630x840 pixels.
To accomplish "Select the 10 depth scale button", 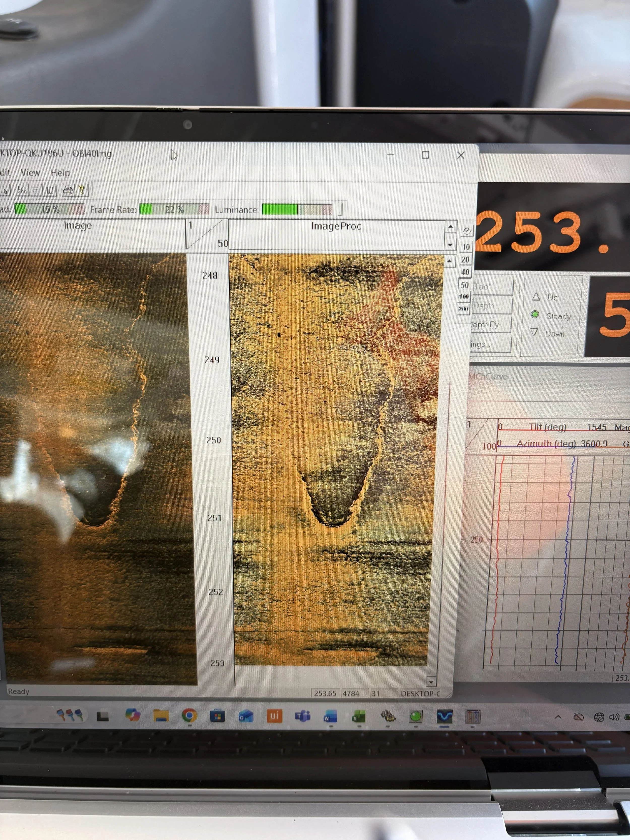I will click(x=466, y=247).
